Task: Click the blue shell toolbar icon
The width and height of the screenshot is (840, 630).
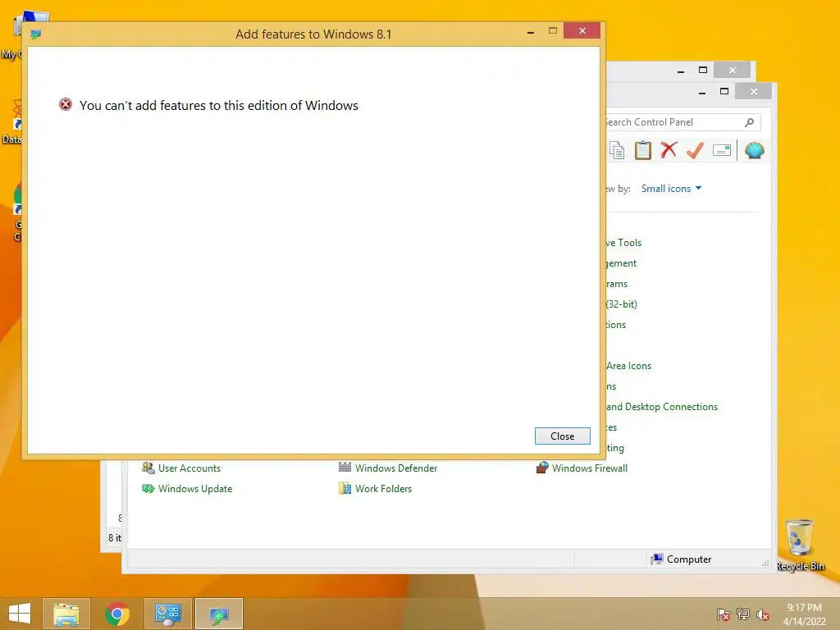Action: [x=755, y=151]
